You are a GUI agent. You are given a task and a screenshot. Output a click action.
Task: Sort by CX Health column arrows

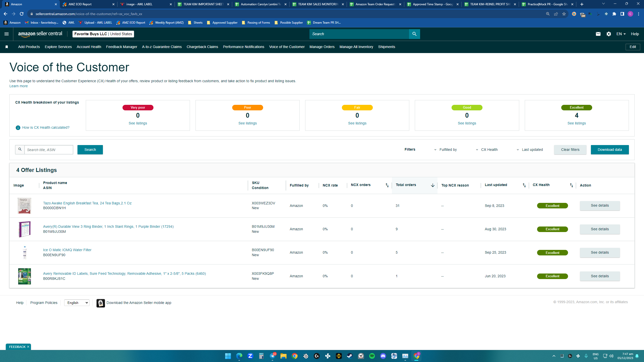(x=571, y=185)
